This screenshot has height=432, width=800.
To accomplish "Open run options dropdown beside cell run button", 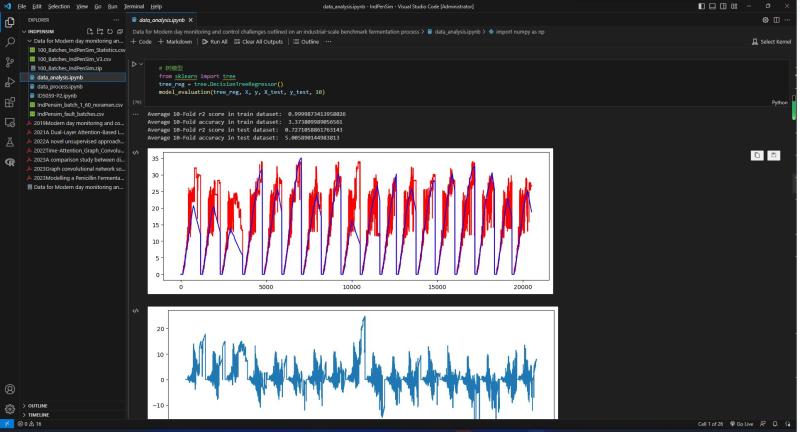I will pyautogui.click(x=141, y=64).
